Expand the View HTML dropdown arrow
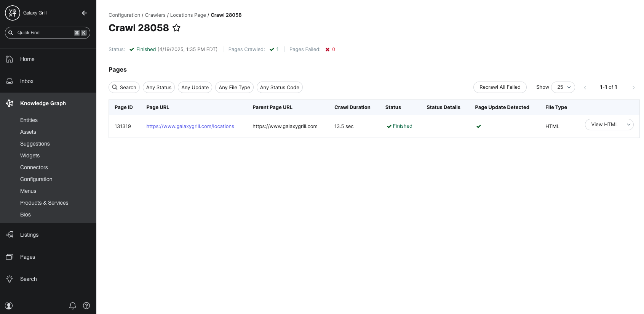This screenshot has height=314, width=644. [629, 125]
